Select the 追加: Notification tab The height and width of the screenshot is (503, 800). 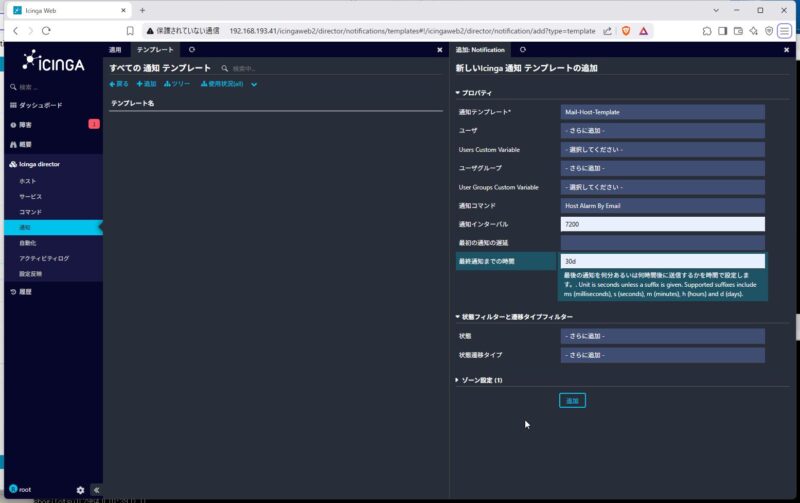pos(480,50)
